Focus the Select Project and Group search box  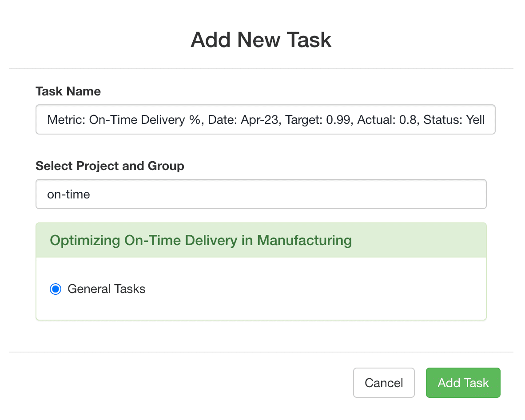click(261, 194)
